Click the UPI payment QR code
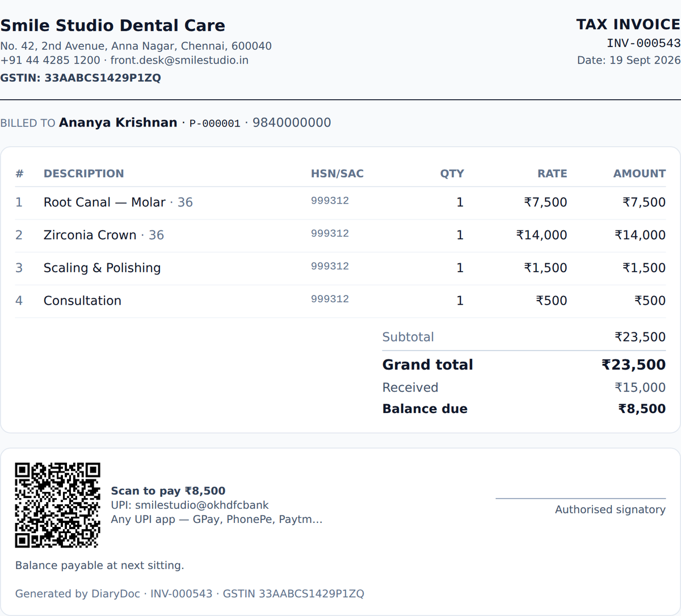681x616 pixels. coord(58,505)
